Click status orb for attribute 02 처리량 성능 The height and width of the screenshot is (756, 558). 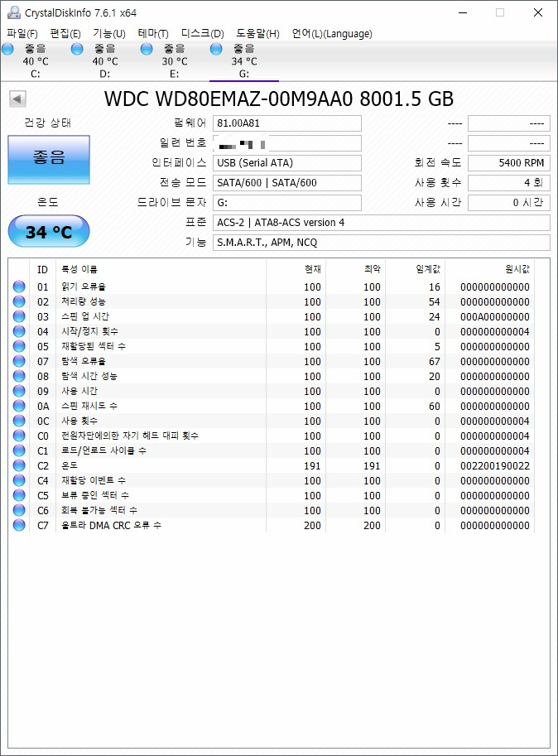19,301
